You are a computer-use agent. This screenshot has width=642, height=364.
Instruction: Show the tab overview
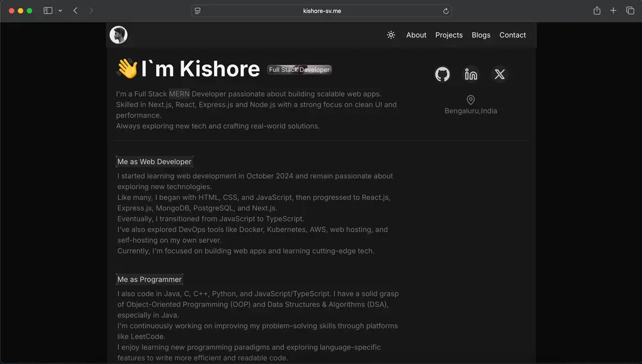630,11
